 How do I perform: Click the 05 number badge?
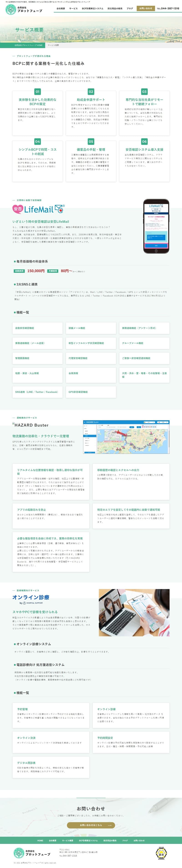91,142
